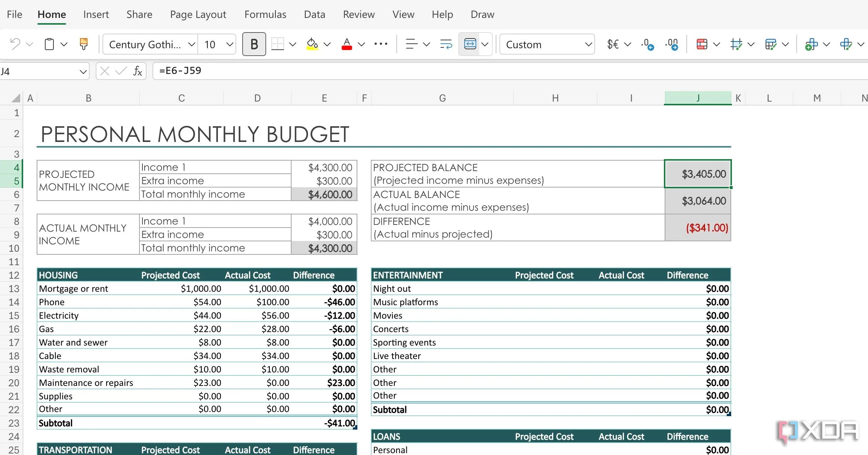
Task: Click the decimal button with left arrow
Action: [647, 44]
